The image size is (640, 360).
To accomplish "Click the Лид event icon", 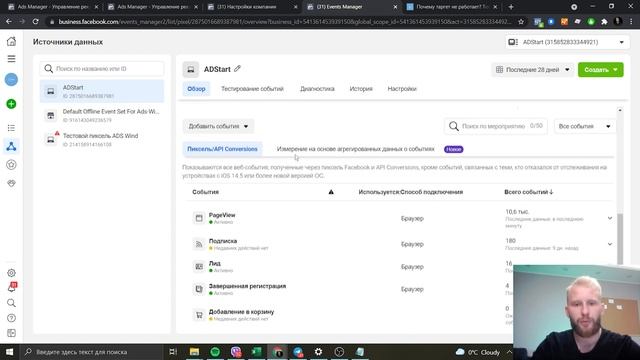I will (199, 267).
